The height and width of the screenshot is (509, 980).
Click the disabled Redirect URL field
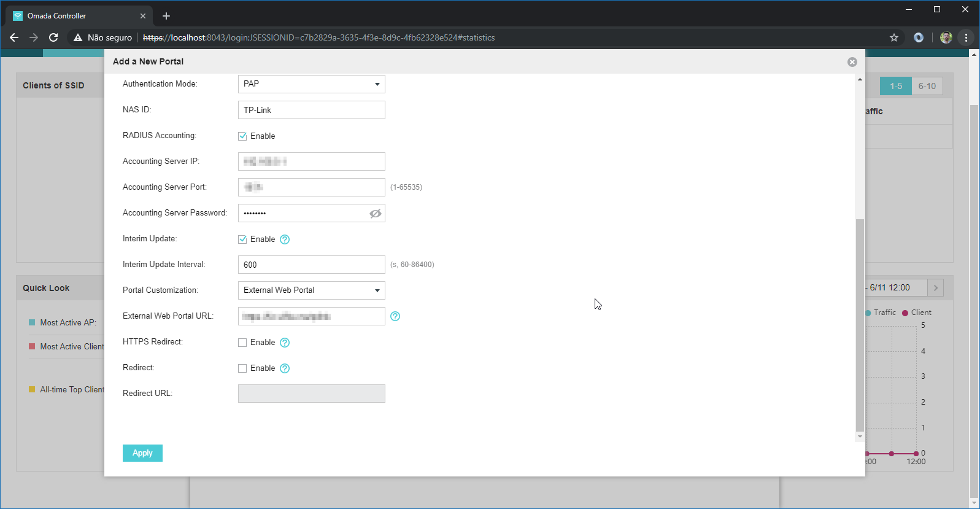click(312, 394)
